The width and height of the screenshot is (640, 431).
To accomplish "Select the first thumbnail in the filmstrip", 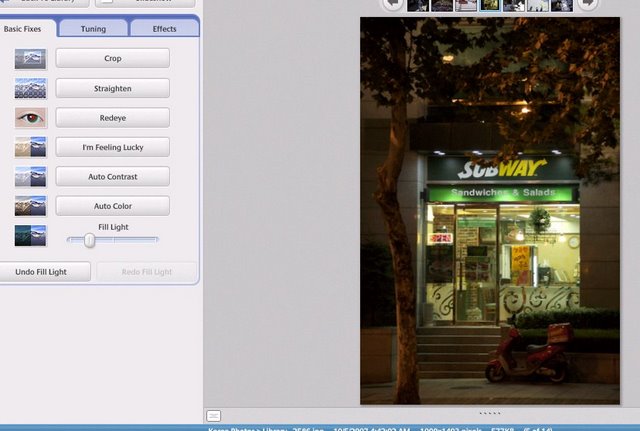I will tap(418, 5).
